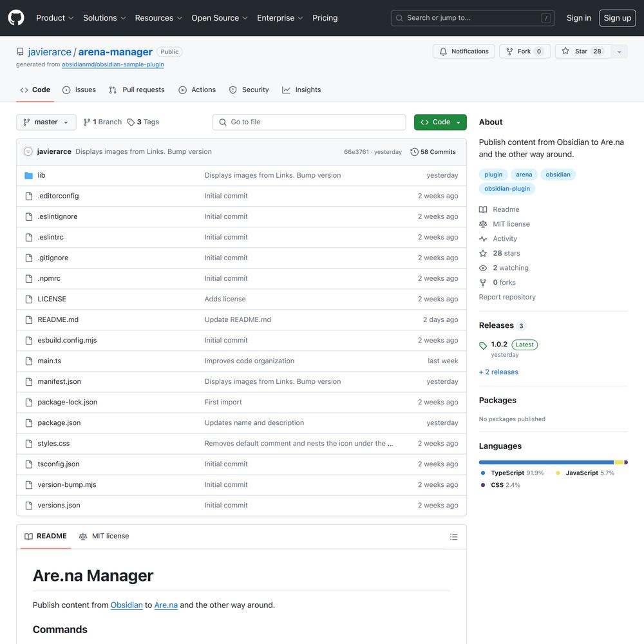Open the Pricing page
Screen dimensions: 644x644
(x=325, y=18)
